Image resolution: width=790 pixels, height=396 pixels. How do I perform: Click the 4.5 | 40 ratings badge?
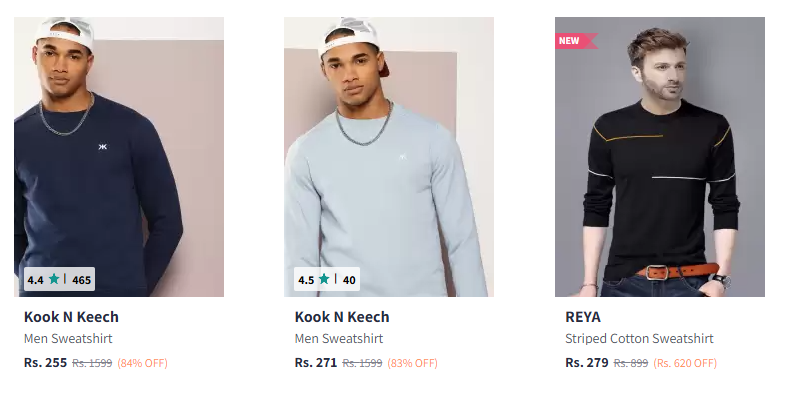(327, 279)
